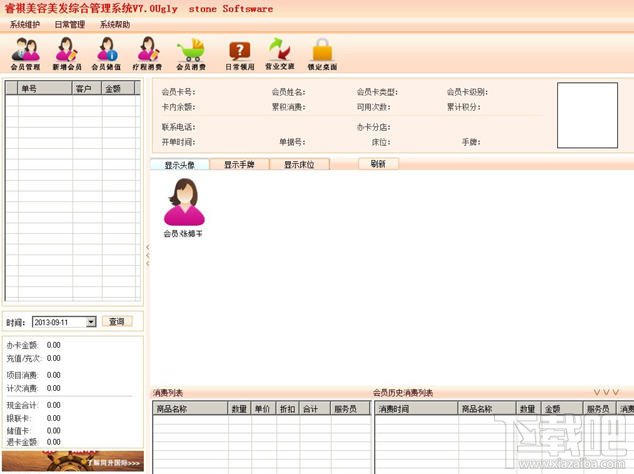Select the 疗程消费 toolbar icon
The width and height of the screenshot is (634, 474).
(148, 53)
